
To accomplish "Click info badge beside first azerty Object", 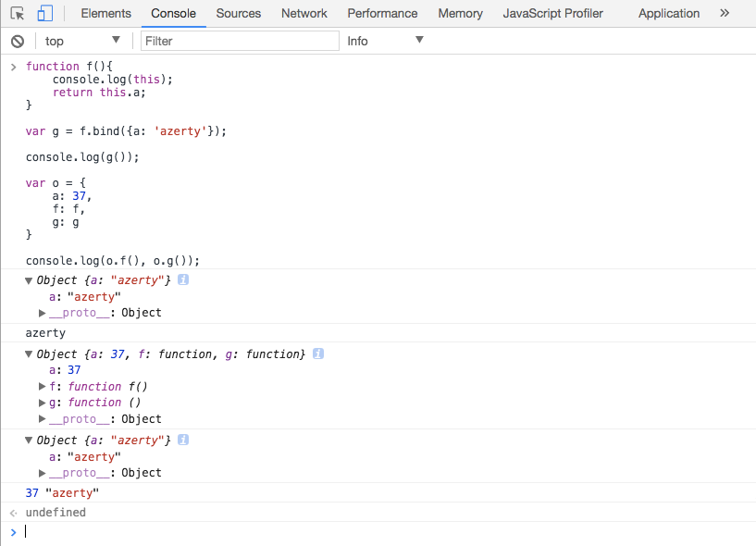I will 183,279.
